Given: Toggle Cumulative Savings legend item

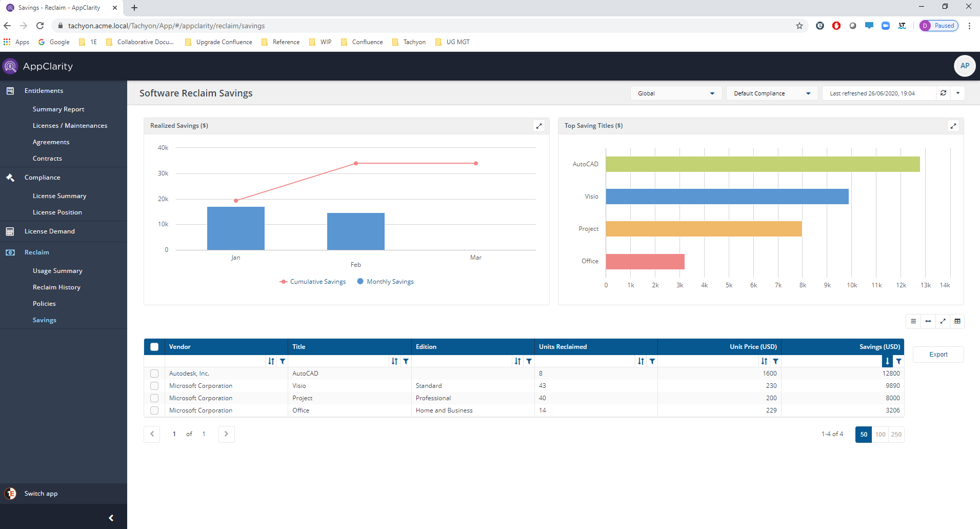Looking at the screenshot, I should coord(313,282).
